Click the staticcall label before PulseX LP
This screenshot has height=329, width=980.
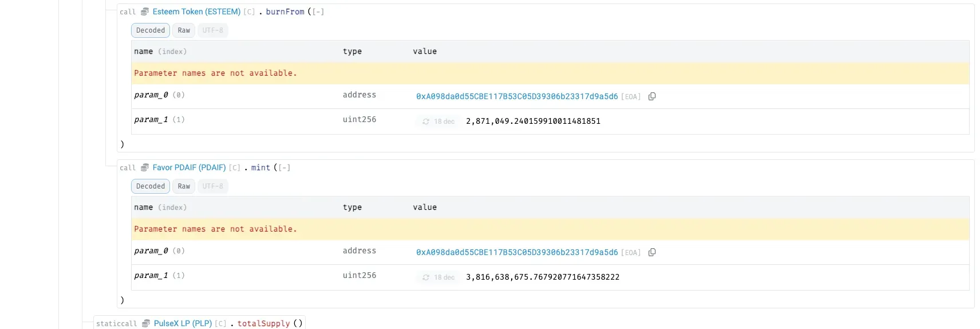pyautogui.click(x=116, y=323)
